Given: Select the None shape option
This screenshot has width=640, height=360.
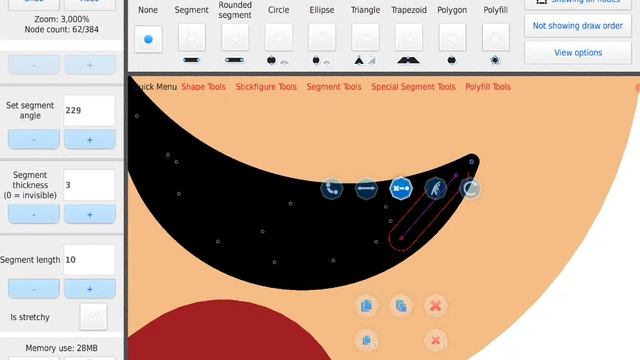Looking at the screenshot, I should (148, 39).
